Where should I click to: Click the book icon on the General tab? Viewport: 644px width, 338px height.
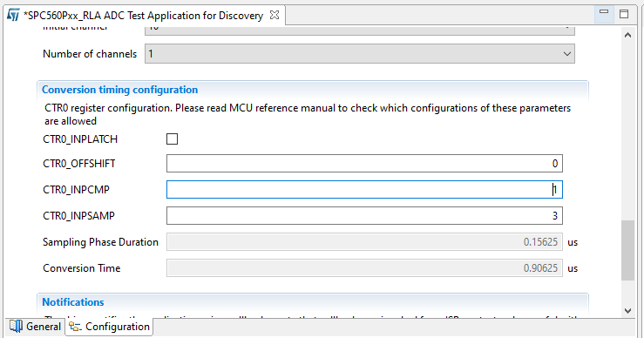[x=16, y=326]
